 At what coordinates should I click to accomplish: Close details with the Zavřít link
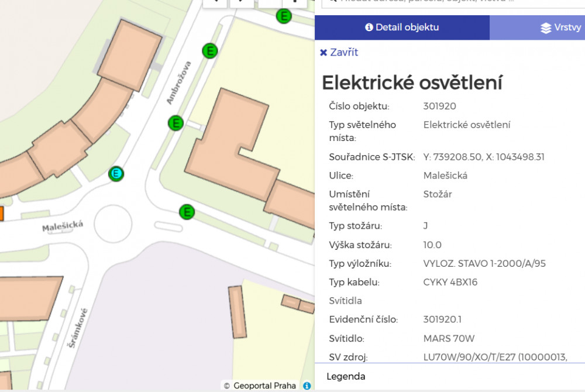point(339,53)
